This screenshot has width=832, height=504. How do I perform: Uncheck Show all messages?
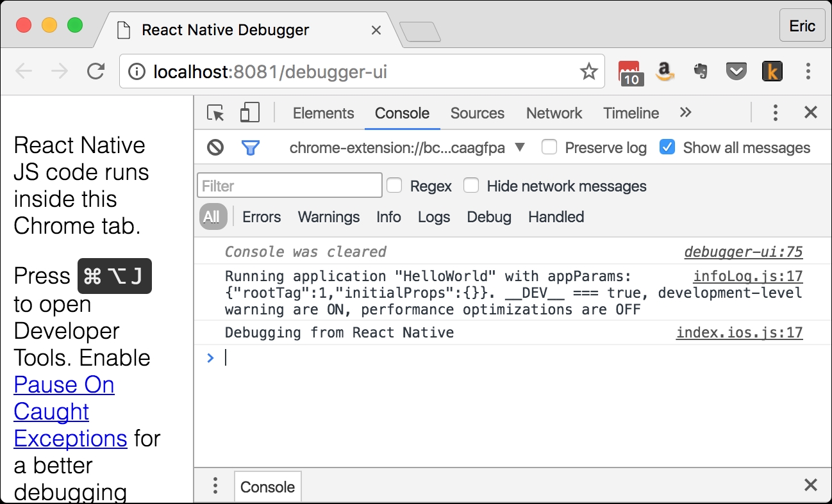667,147
